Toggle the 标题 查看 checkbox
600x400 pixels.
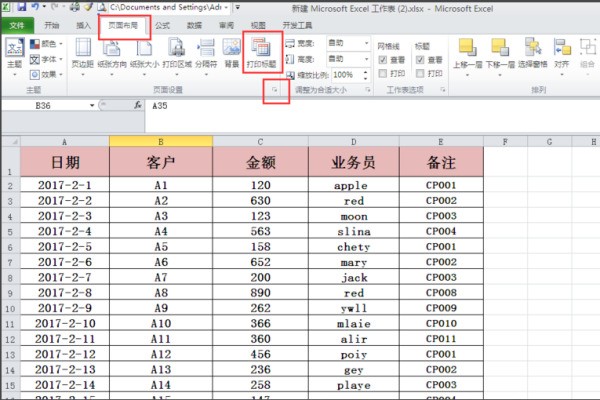pos(418,60)
